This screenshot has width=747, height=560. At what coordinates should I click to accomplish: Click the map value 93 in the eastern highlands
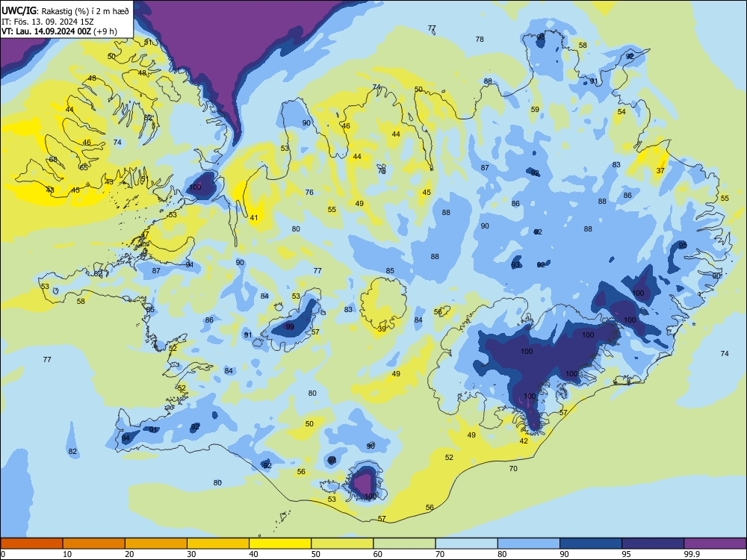point(516,265)
